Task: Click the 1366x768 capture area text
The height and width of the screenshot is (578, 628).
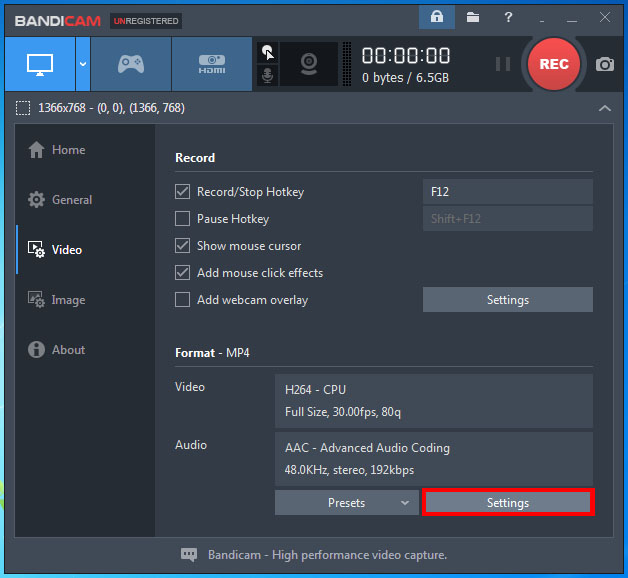Action: [x=111, y=108]
